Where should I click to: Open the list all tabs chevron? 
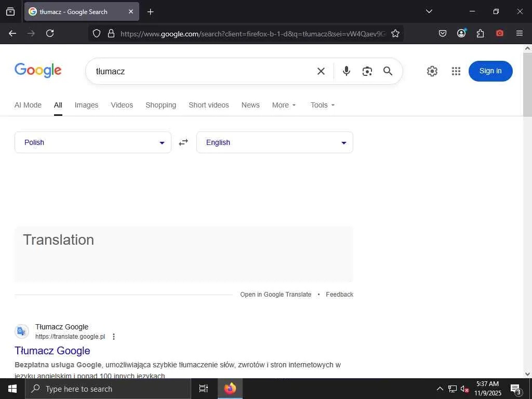[429, 11]
